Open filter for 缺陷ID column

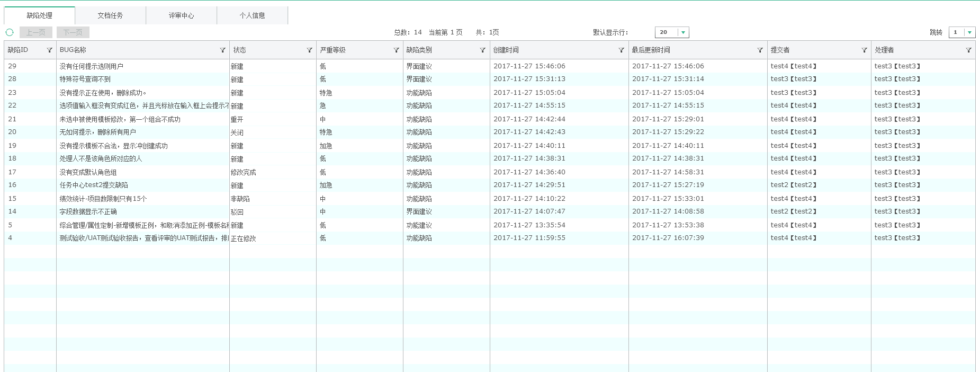tap(50, 50)
